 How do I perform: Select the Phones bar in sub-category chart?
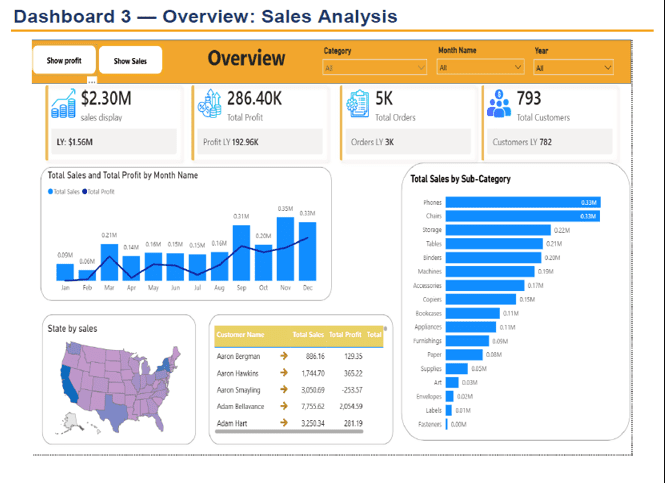click(523, 202)
